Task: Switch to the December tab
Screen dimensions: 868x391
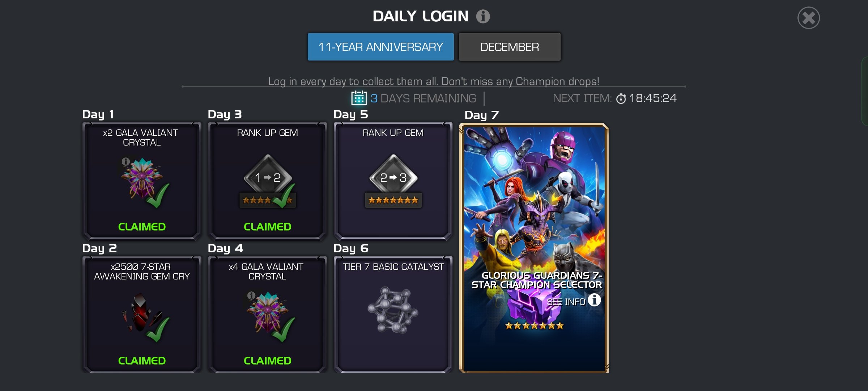Action: pos(510,47)
